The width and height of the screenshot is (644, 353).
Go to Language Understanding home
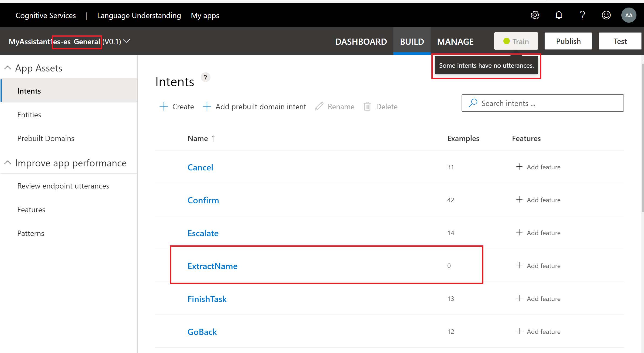[x=139, y=16]
